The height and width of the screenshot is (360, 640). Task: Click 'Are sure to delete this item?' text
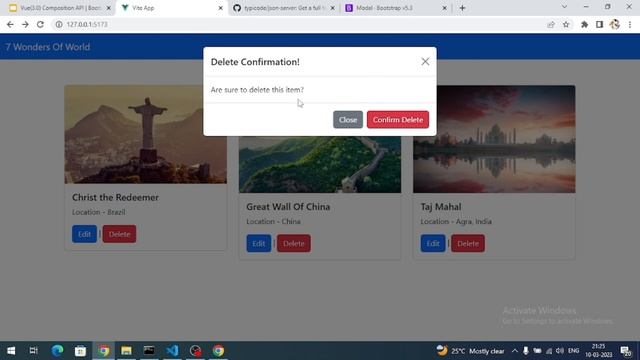[257, 90]
